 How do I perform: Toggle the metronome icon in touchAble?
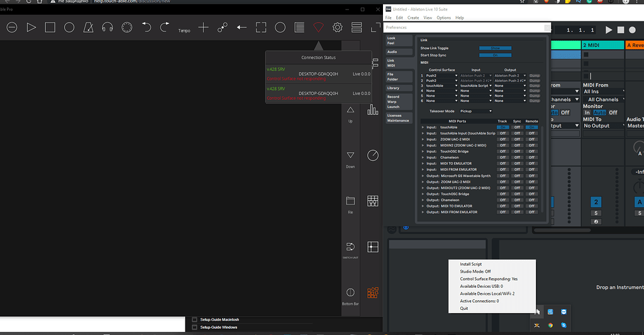click(88, 28)
